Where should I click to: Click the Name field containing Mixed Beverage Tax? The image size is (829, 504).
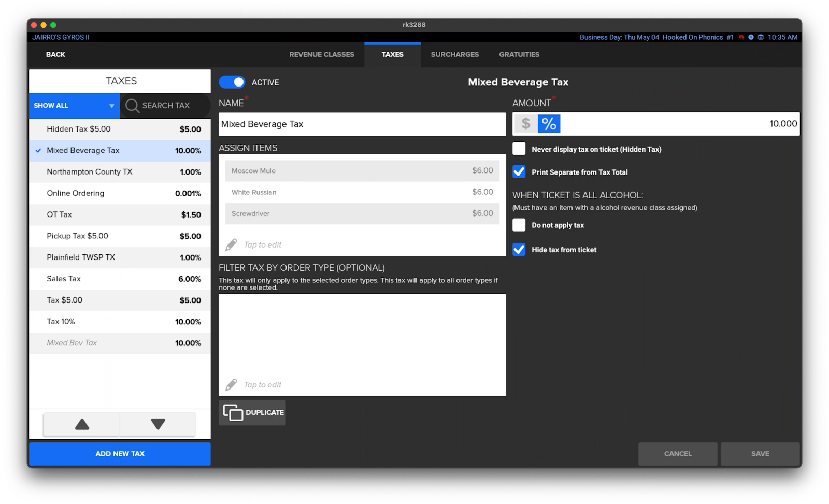click(x=362, y=124)
